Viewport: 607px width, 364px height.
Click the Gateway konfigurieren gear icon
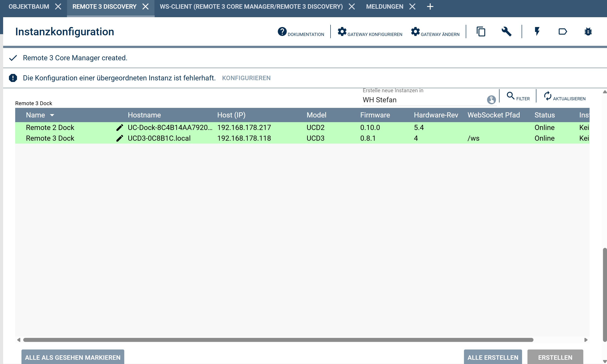pyautogui.click(x=342, y=32)
